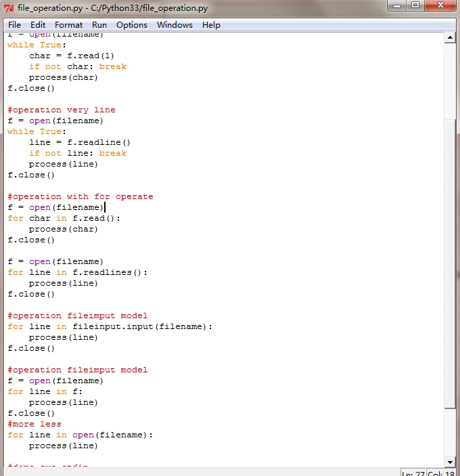Open the Edit menu
The width and height of the screenshot is (460, 476).
[x=38, y=25]
